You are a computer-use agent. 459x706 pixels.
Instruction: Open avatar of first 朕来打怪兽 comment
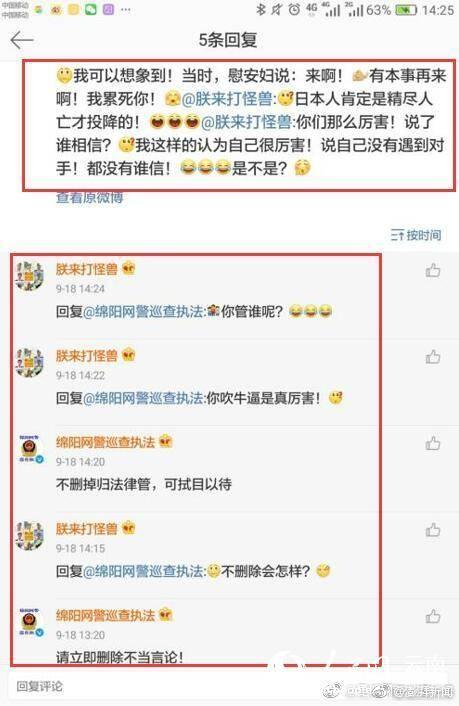(x=30, y=276)
